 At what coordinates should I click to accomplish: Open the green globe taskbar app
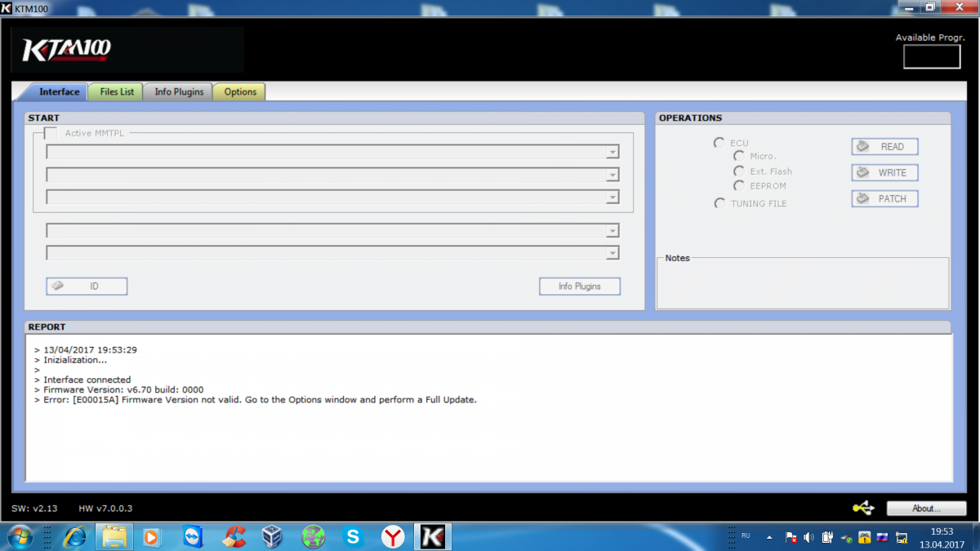314,536
